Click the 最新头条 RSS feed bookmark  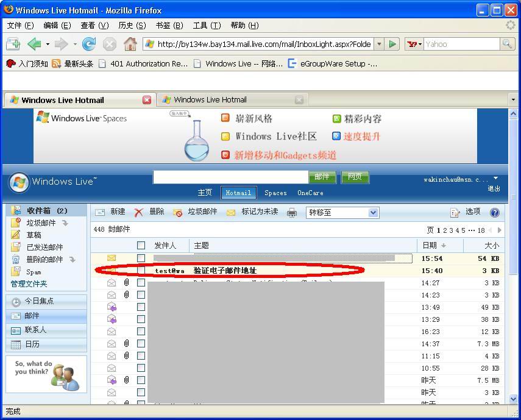pos(73,63)
